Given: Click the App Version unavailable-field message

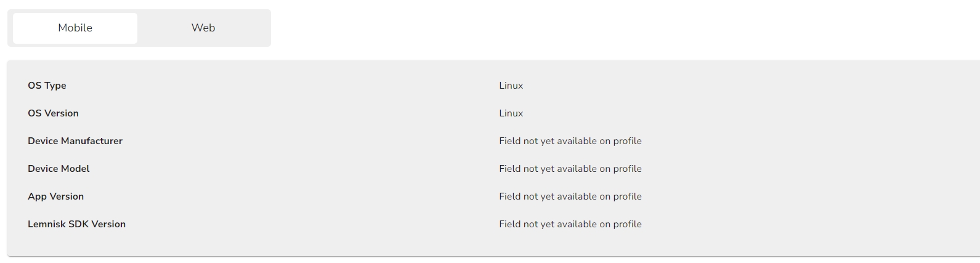Looking at the screenshot, I should point(570,196).
